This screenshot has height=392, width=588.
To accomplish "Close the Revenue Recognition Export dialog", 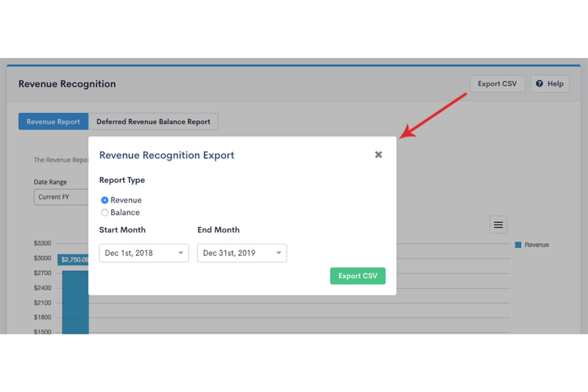I will click(378, 154).
